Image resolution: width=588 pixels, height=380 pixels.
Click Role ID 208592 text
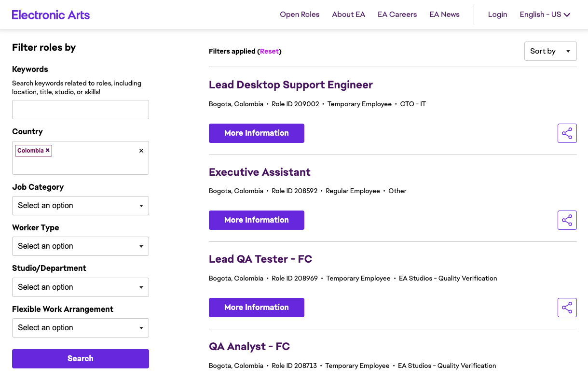pyautogui.click(x=295, y=191)
